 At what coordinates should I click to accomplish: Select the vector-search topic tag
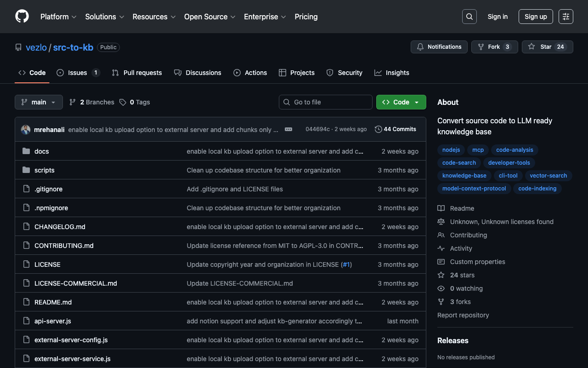point(548,176)
